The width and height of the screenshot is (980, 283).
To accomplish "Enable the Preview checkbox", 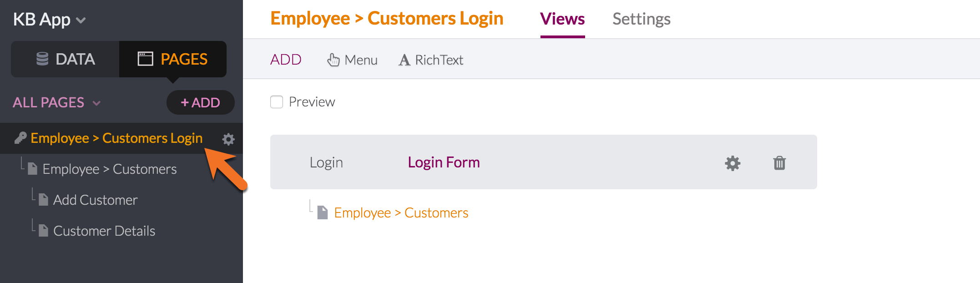I will click(277, 102).
